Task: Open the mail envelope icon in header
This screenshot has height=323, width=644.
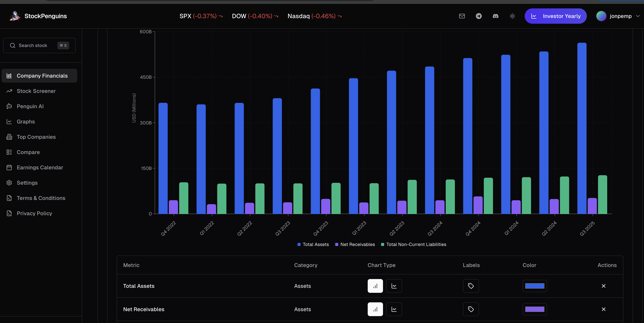Action: [x=462, y=16]
